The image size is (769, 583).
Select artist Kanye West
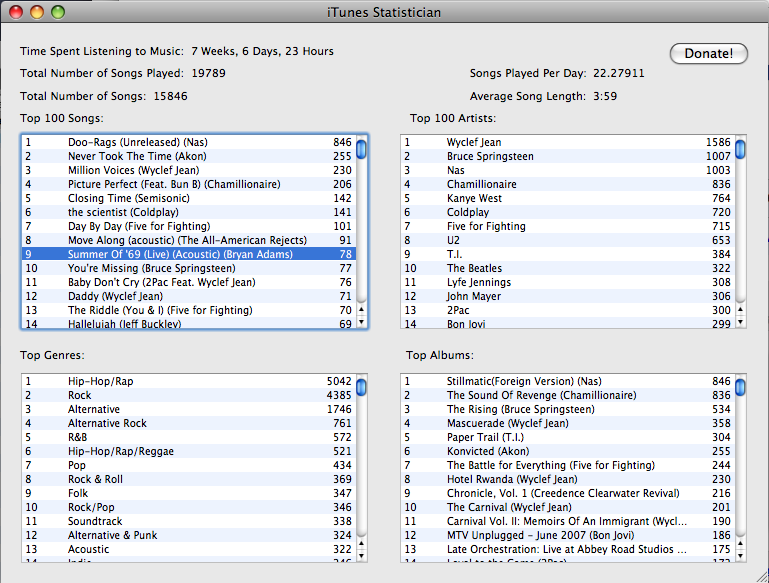(568, 198)
